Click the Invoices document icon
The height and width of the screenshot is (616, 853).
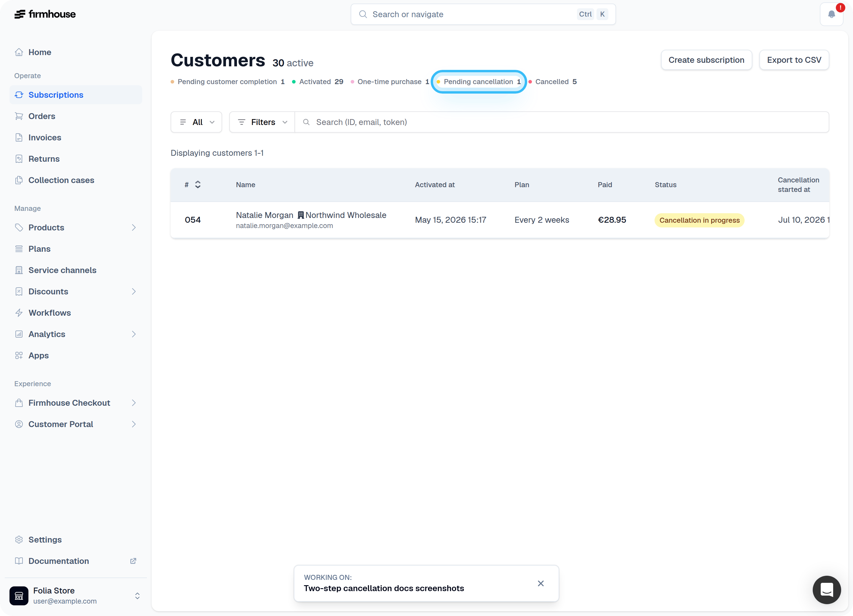coord(19,138)
